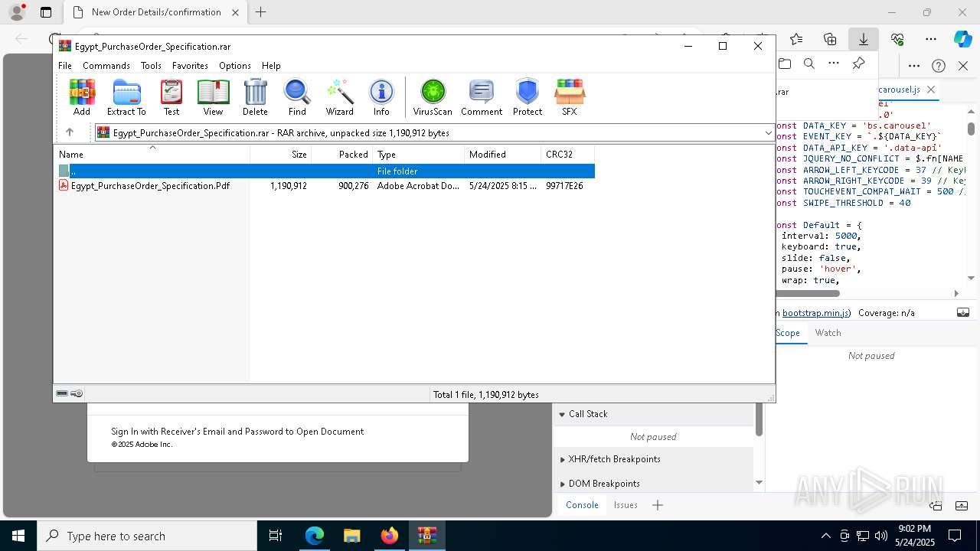Click the taskbar search box
Screen dimensions: 980x551
147,536
